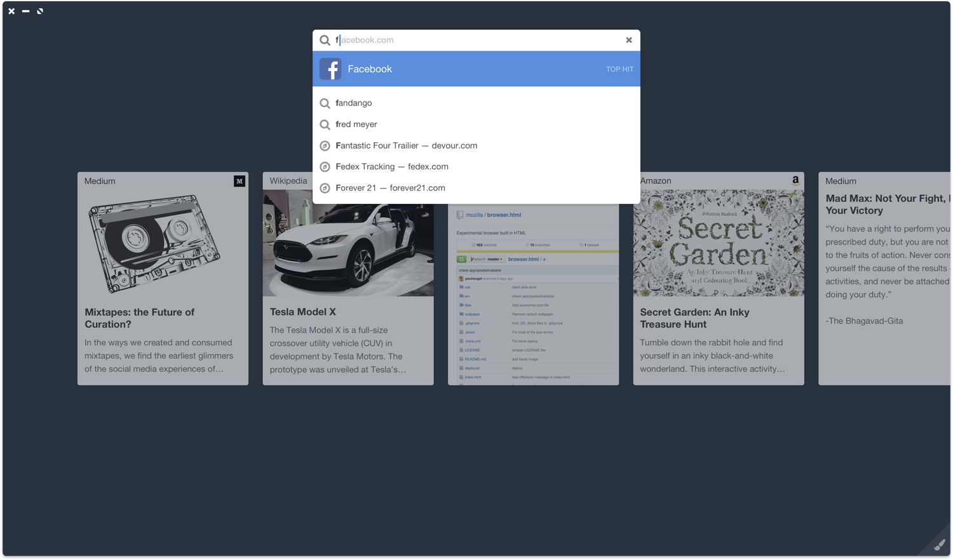This screenshot has width=953, height=560.
Task: Click Medium label on the Mad Max card
Action: 841,181
